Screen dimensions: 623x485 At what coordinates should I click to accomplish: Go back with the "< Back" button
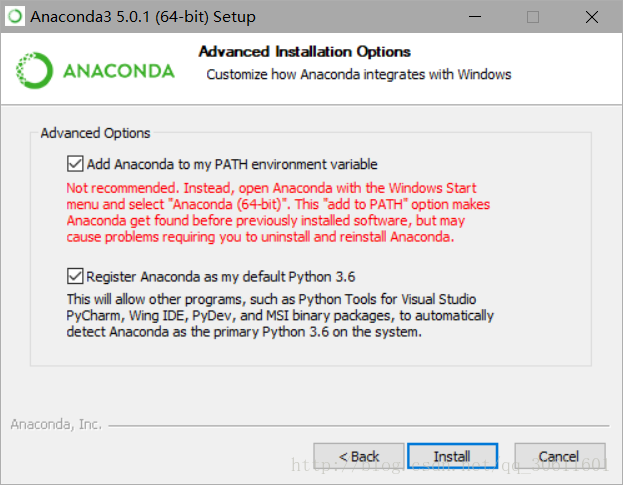tap(359, 456)
